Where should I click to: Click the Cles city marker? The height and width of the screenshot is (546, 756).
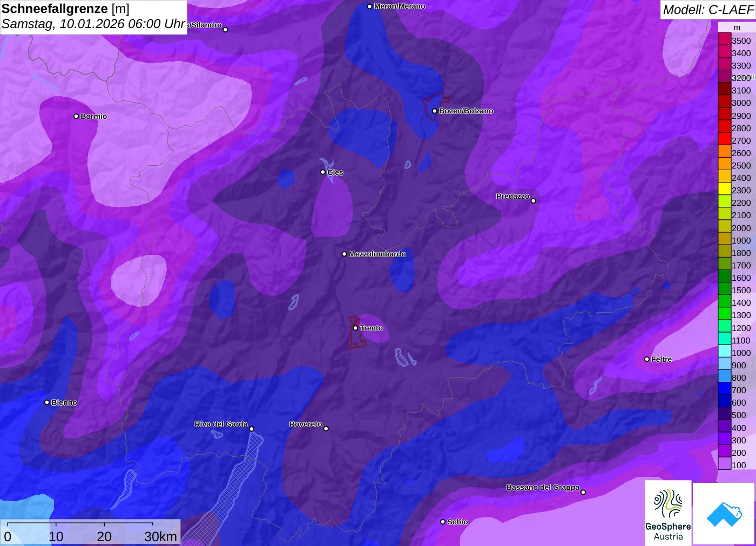[323, 172]
